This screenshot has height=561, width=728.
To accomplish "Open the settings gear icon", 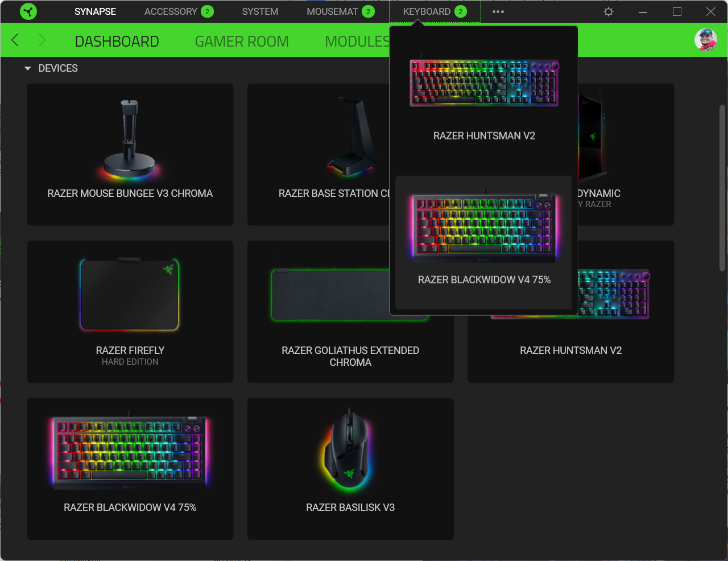I will point(609,11).
